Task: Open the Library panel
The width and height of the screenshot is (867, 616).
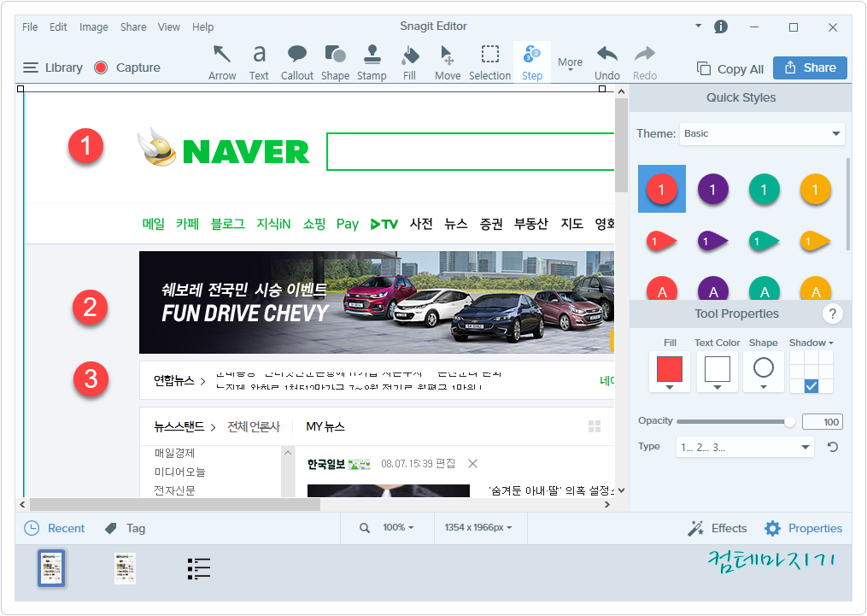Action: pyautogui.click(x=52, y=67)
